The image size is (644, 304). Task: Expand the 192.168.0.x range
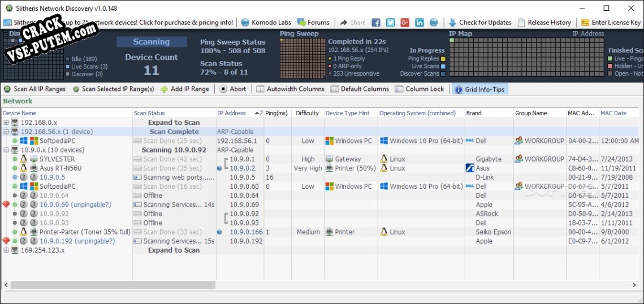coord(6,123)
